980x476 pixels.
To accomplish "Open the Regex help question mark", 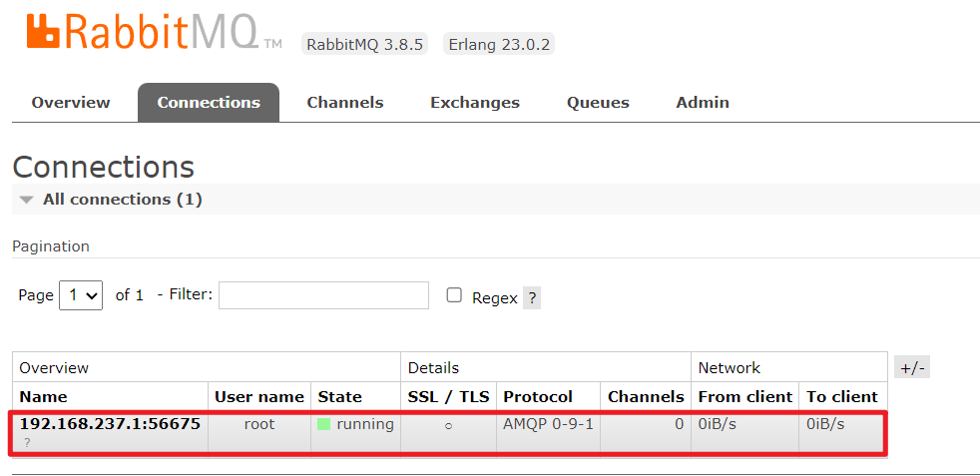I will point(532,298).
